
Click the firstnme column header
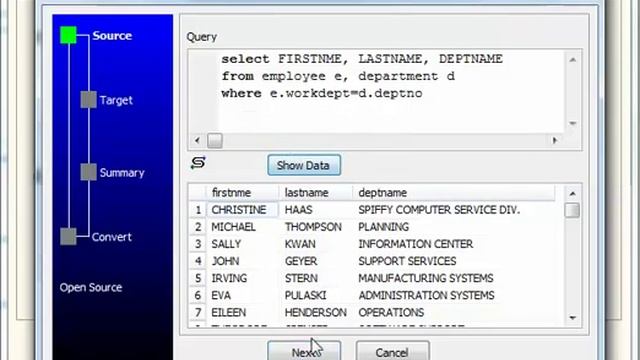[242, 193]
